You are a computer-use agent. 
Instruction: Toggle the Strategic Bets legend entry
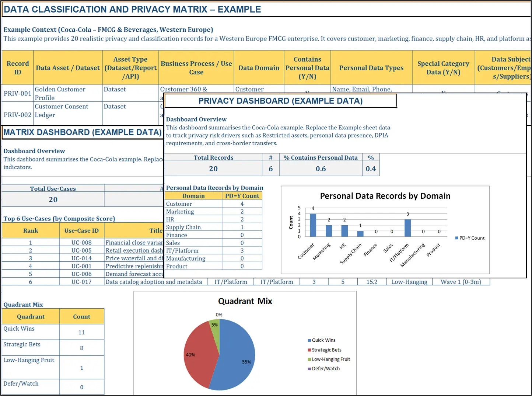(327, 350)
